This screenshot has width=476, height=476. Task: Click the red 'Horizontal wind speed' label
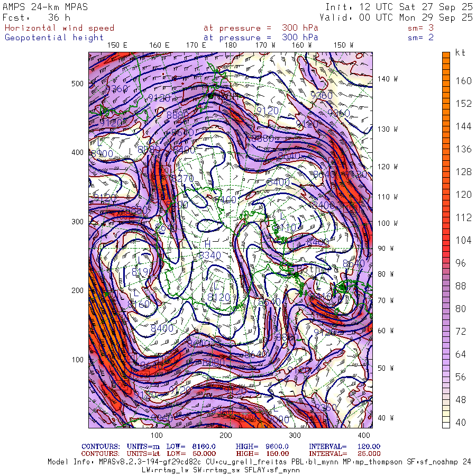pos(59,28)
